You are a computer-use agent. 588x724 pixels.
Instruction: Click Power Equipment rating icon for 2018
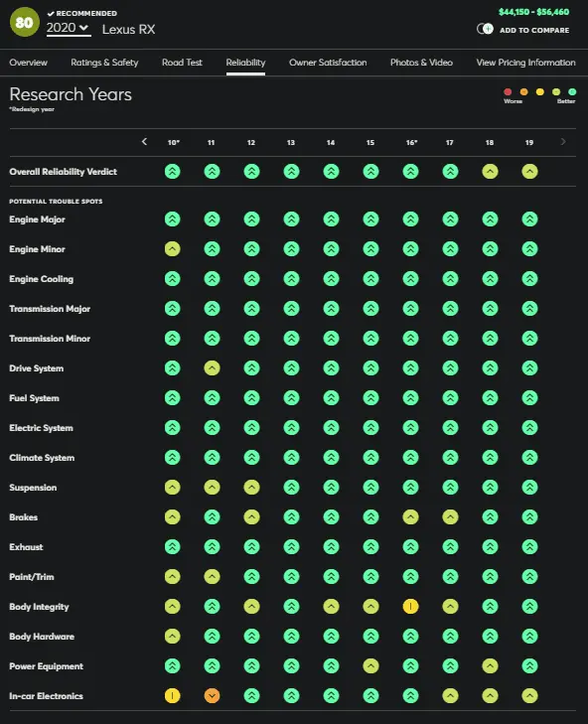point(490,666)
